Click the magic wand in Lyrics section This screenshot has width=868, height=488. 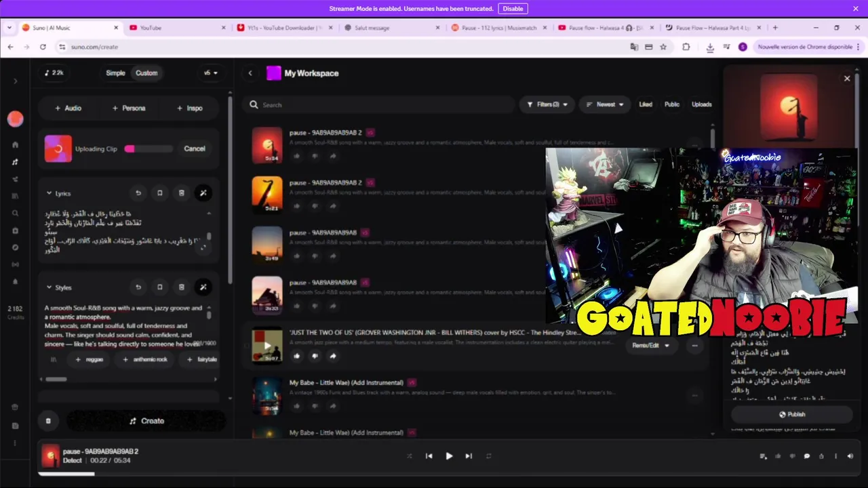click(203, 193)
